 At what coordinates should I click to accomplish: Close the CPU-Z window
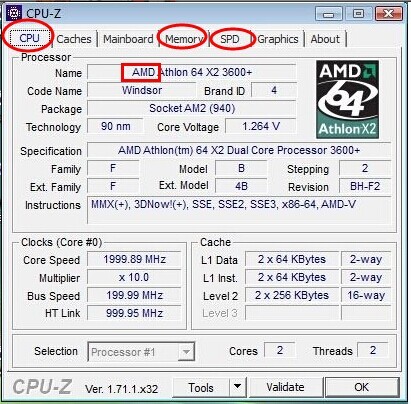[x=389, y=14]
